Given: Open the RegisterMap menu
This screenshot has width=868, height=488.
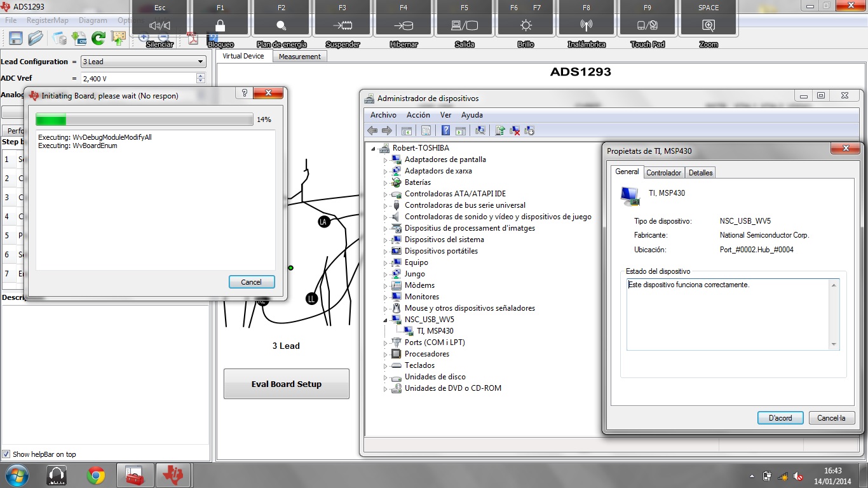Looking at the screenshot, I should click(x=47, y=20).
